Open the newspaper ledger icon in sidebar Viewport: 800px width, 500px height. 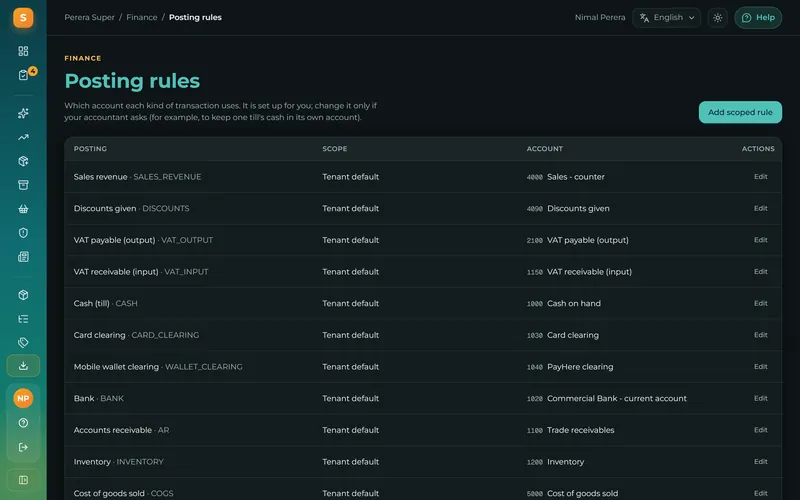coord(23,257)
